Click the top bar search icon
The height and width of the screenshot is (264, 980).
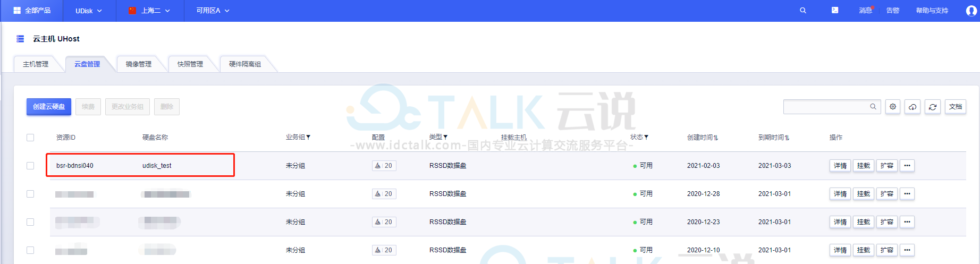pyautogui.click(x=803, y=11)
